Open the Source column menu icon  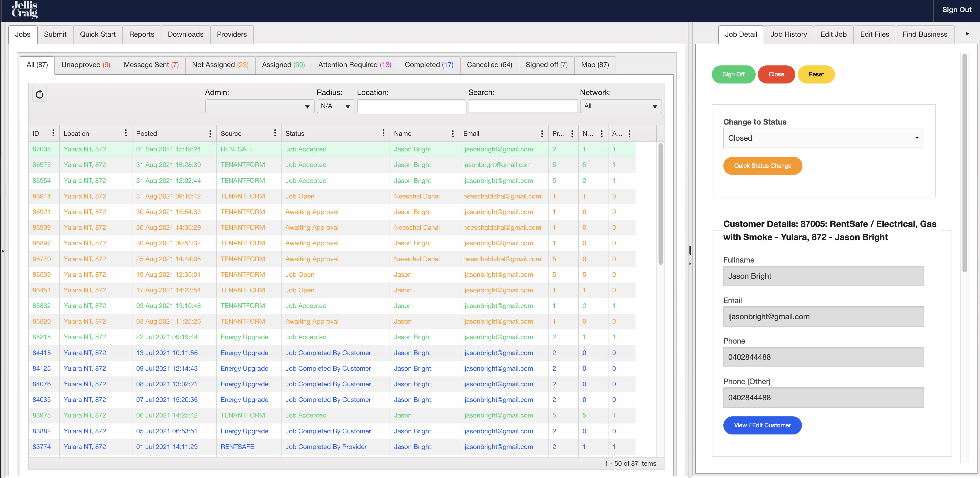pos(275,133)
